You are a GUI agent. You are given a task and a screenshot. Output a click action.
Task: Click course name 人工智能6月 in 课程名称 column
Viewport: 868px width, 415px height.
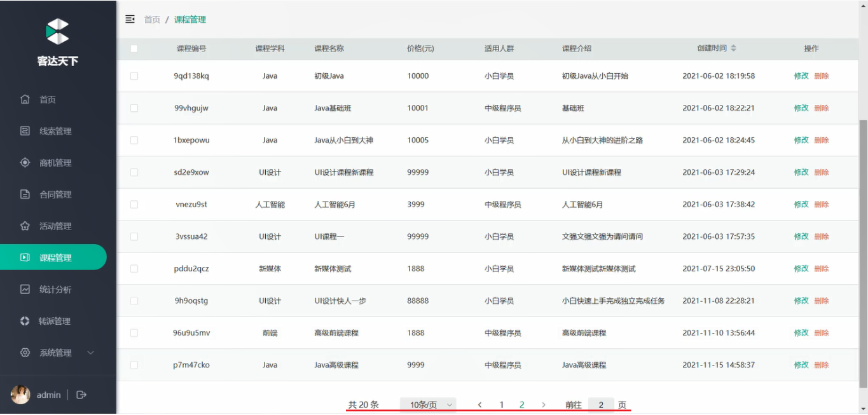tap(334, 204)
